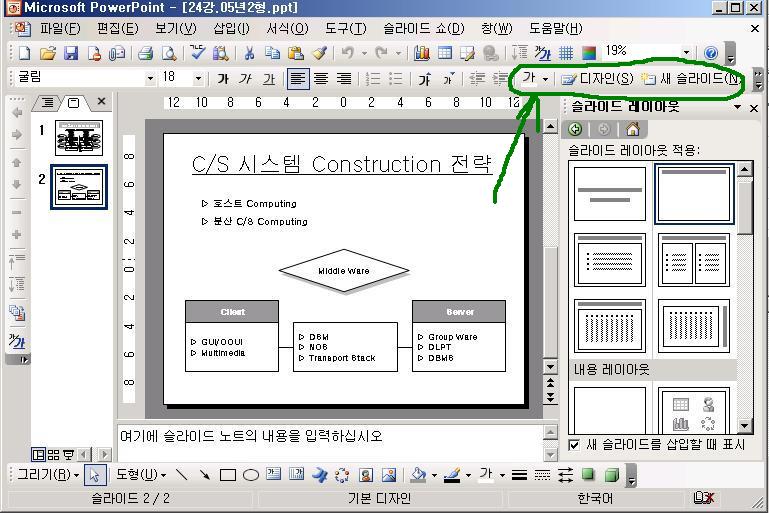Open the undo history dropdown arrow
This screenshot has width=769, height=513.
click(364, 53)
